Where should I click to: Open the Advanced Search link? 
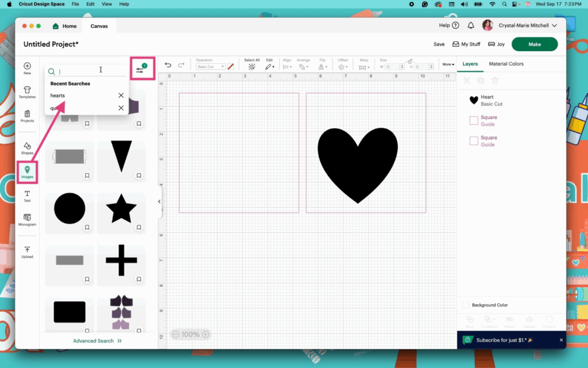[x=97, y=341]
